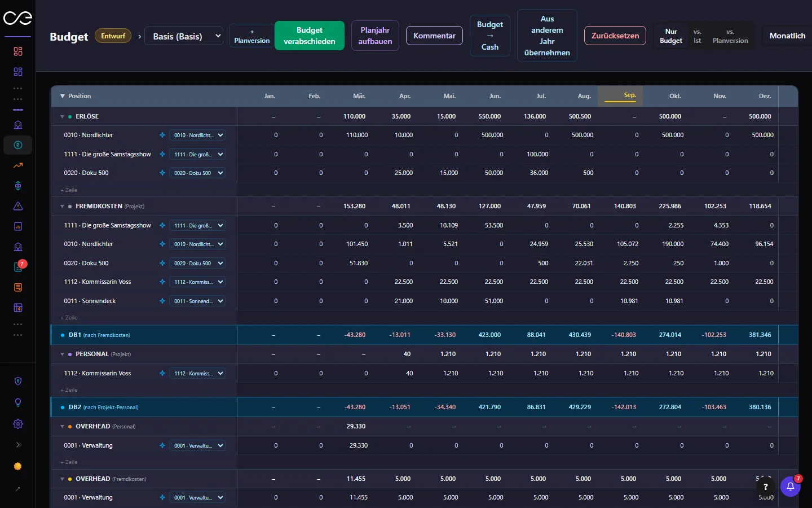812x508 pixels.
Task: Open the project dropdown on the 0011 · Sonnendeck row
Action: point(197,301)
